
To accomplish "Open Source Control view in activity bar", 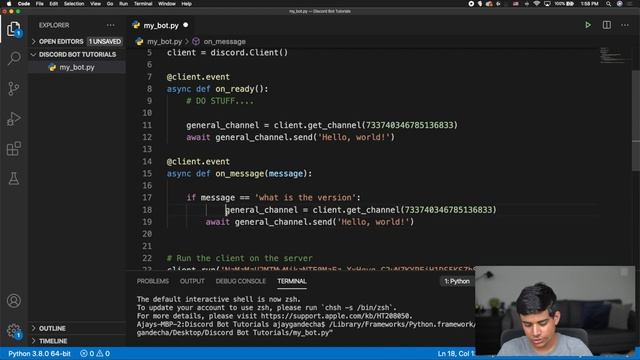I will pos(14,89).
